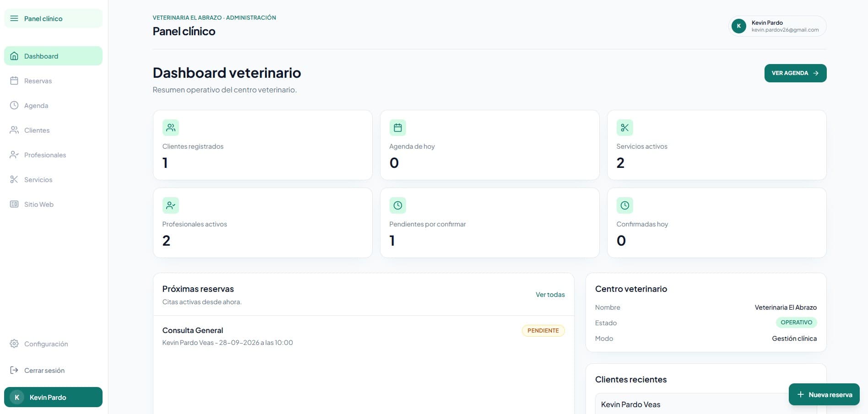
Task: Go to the Reservas section
Action: pyautogui.click(x=53, y=81)
